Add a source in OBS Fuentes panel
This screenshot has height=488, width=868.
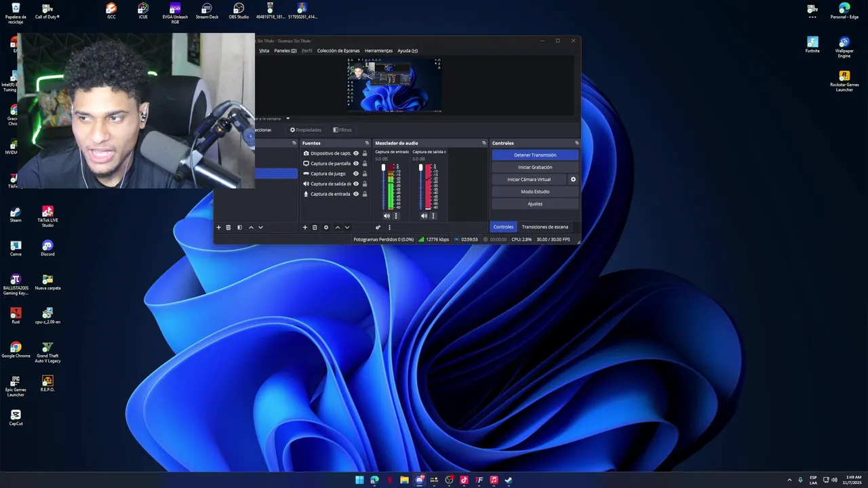coord(305,227)
